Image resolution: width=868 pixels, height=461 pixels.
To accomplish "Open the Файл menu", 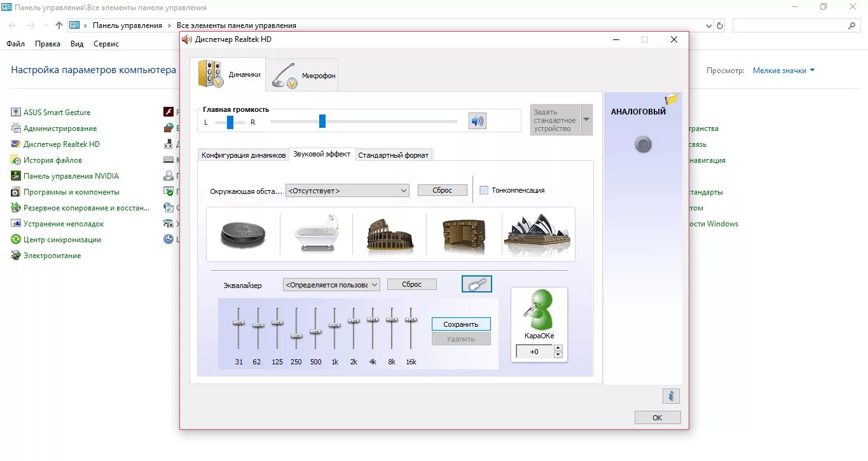I will click(x=16, y=44).
